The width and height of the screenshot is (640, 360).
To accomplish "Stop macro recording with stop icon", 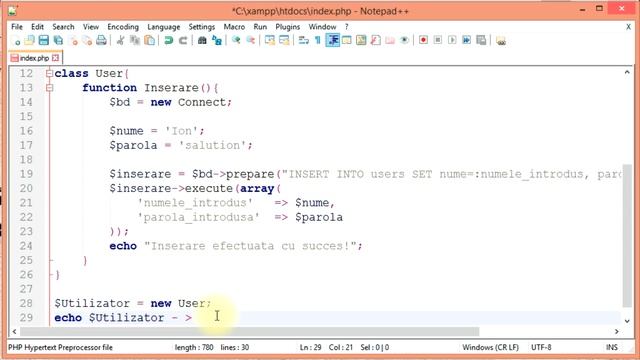I will click(438, 40).
